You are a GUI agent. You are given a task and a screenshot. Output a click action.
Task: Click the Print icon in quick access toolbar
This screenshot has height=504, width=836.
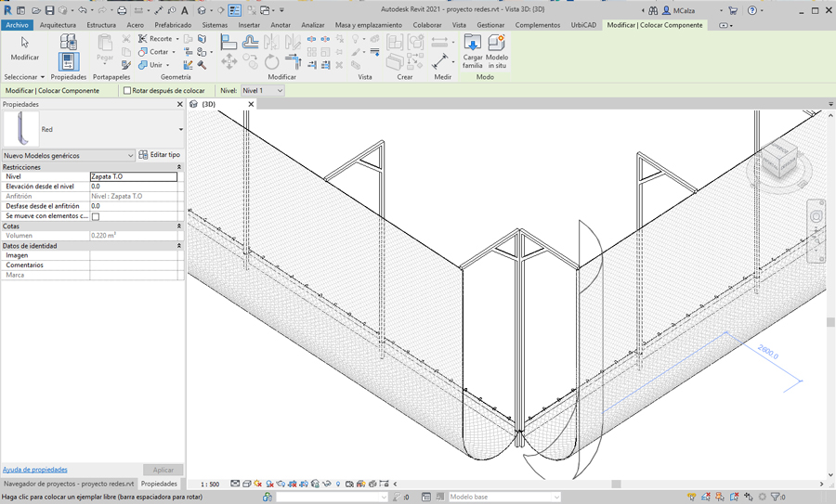(x=122, y=10)
